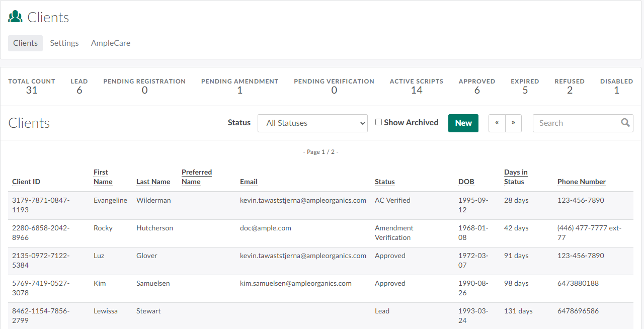This screenshot has width=644, height=329.
Task: Go to previous page with « button
Action: (x=497, y=123)
